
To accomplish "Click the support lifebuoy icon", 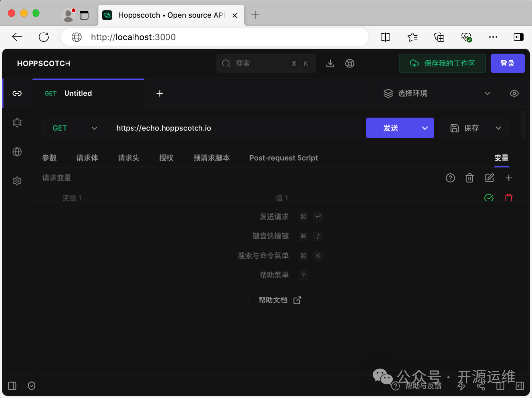I will click(x=350, y=64).
